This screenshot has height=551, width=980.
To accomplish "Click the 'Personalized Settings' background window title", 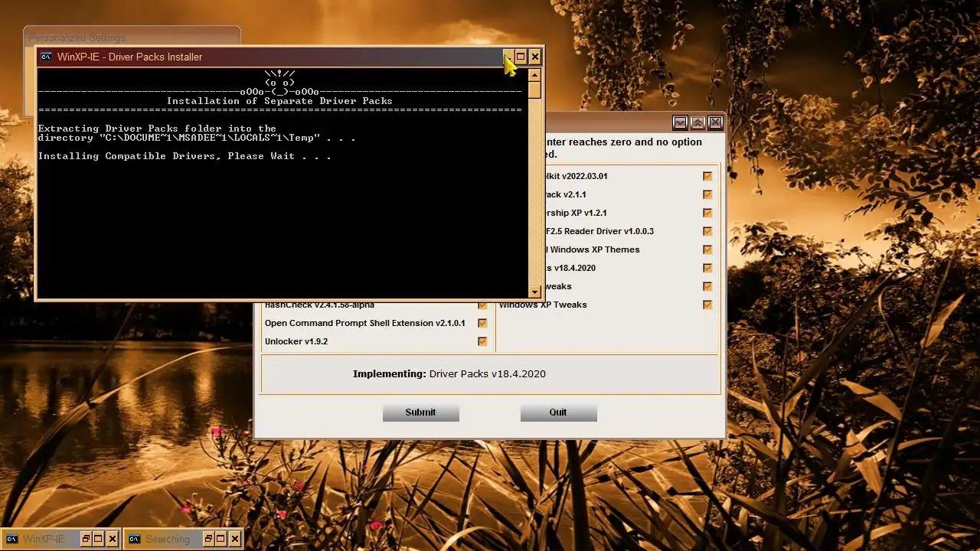I will coord(77,38).
